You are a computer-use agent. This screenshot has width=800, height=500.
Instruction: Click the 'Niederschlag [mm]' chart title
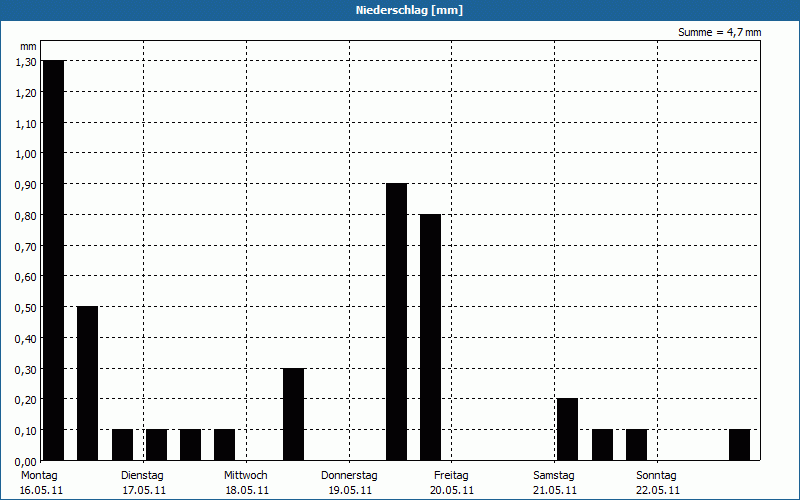(x=409, y=10)
